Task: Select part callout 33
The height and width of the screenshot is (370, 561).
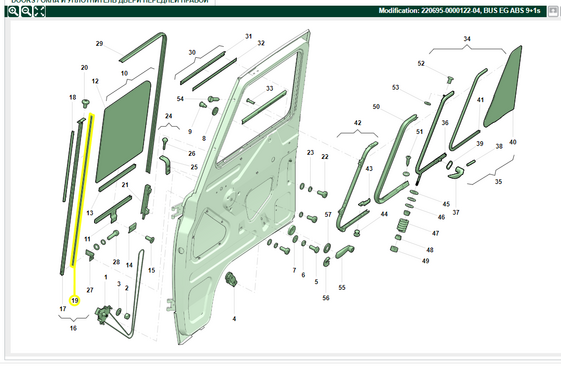Action: pos(269,88)
